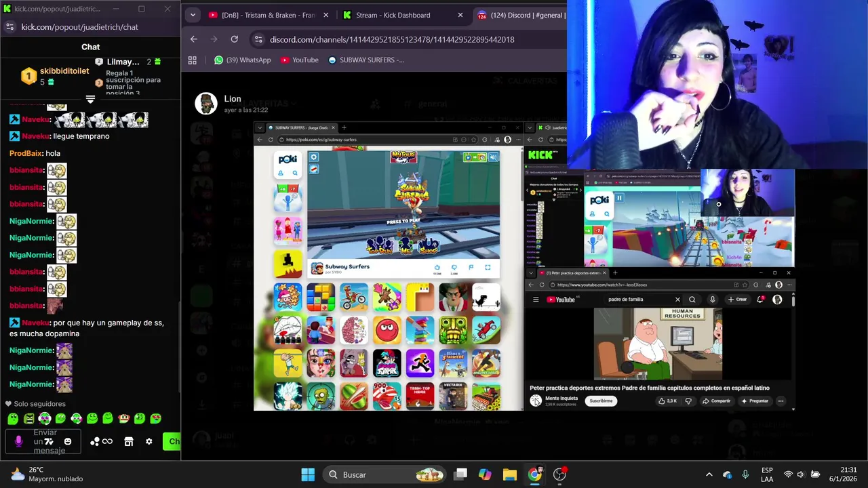Image resolution: width=868 pixels, height=488 pixels.
Task: Pick the angry green Hulk emote
Action: (29, 419)
